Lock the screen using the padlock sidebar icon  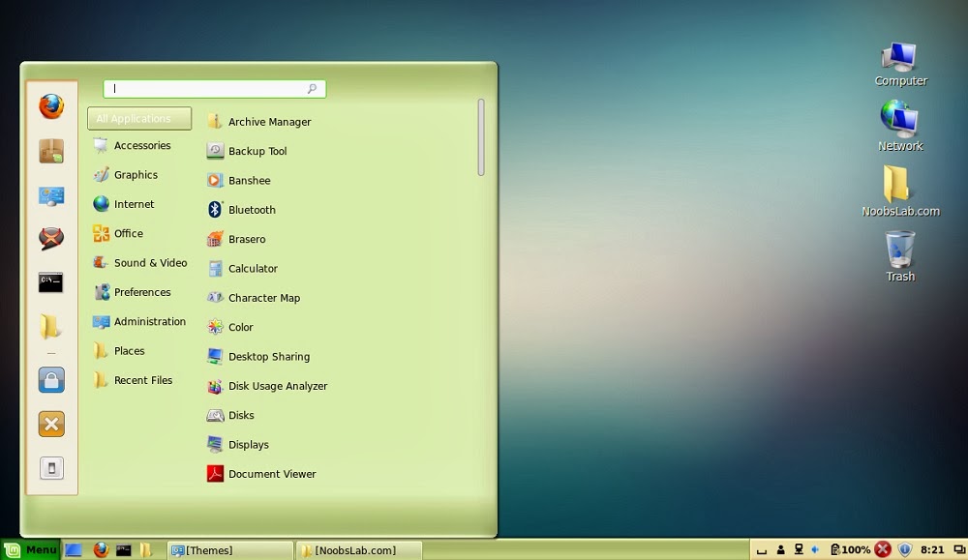click(x=50, y=379)
